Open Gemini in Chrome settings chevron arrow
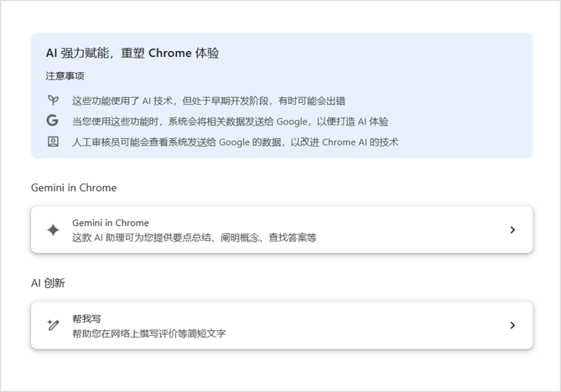Screen dimensions: 561x392 [x=512, y=229]
